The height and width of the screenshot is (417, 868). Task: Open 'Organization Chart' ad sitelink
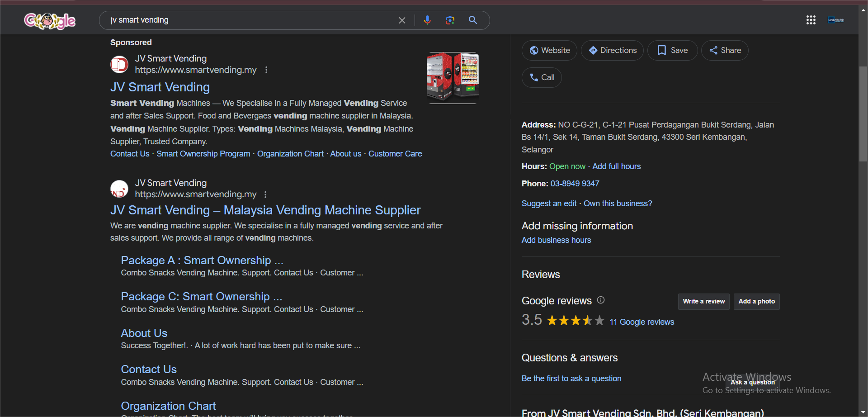(291, 154)
